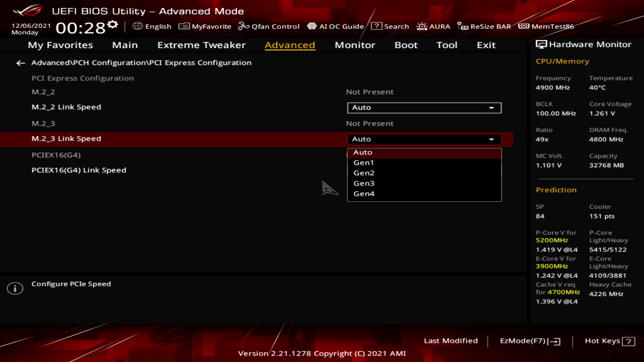Collapse M.2_3 Link Speed dropdown arrow

[x=491, y=139]
